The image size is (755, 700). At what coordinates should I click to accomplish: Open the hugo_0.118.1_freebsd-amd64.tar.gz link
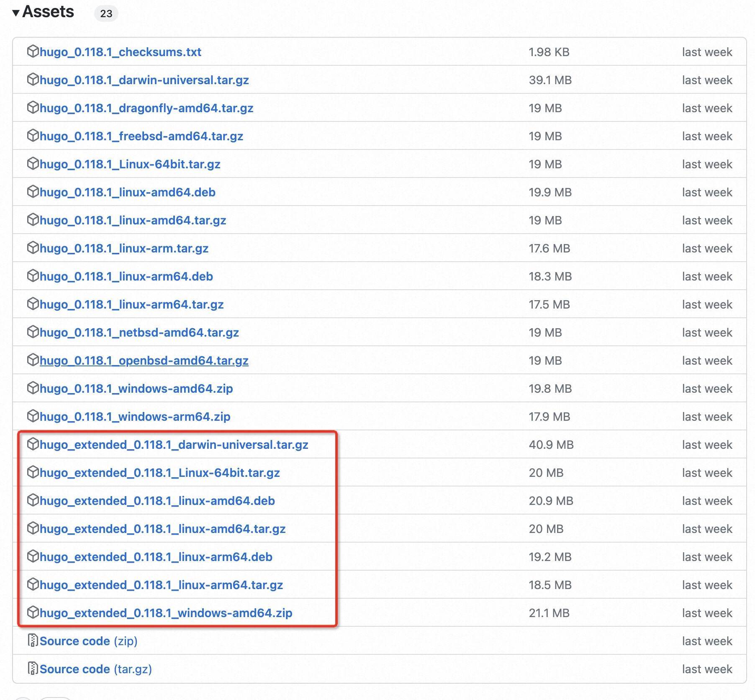coord(141,136)
